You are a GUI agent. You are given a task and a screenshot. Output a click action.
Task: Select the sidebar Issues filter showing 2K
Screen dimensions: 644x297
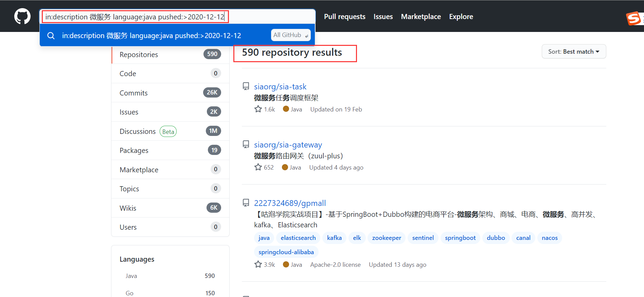(x=171, y=112)
